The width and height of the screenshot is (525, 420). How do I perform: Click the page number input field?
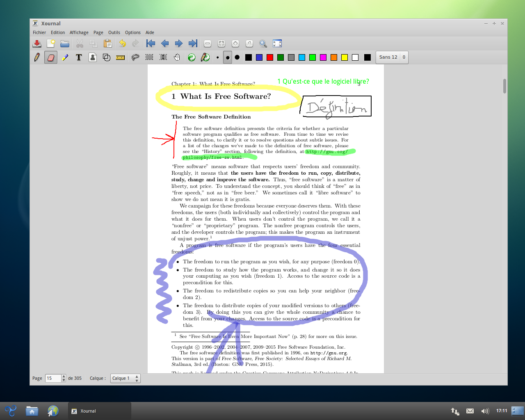[x=53, y=378]
